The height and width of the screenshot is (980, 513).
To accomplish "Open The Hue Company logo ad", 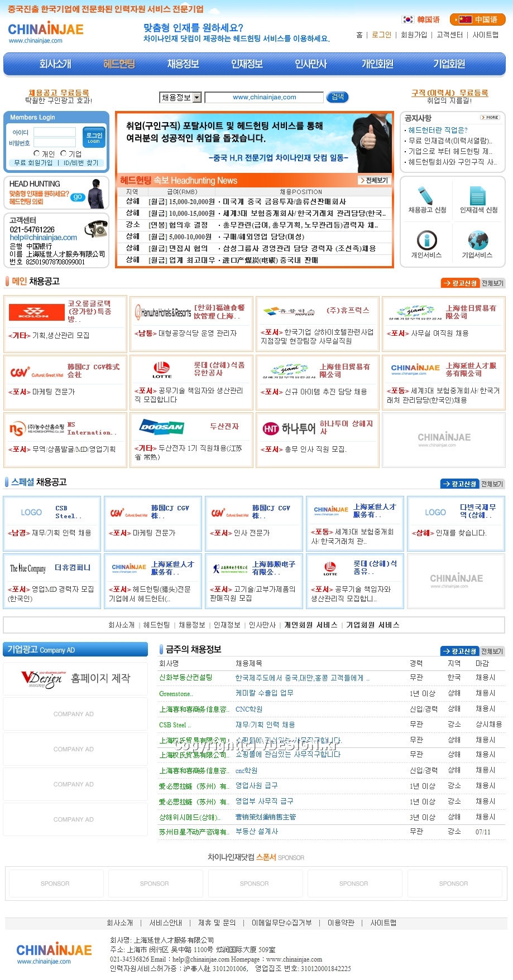I will 28,568.
